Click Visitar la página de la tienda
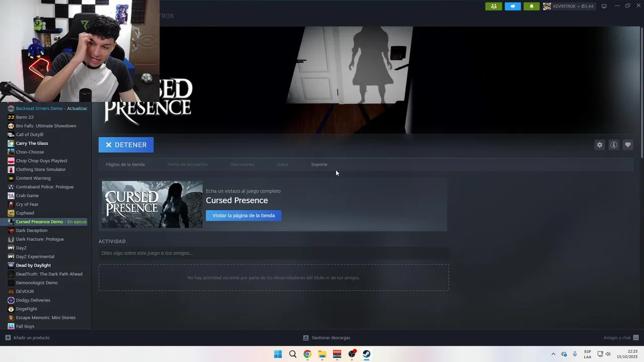The image size is (644, 362). click(244, 216)
